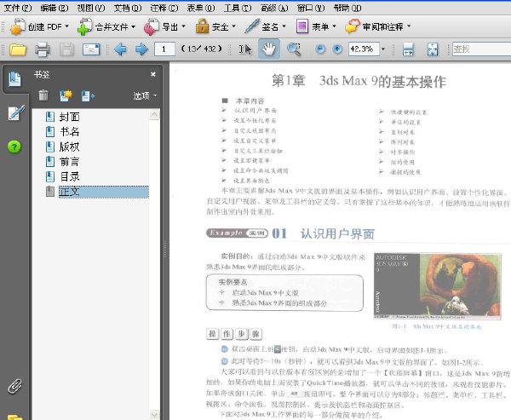Open the 文件 menu
Screen dimensions: 511x420
pos(18,8)
